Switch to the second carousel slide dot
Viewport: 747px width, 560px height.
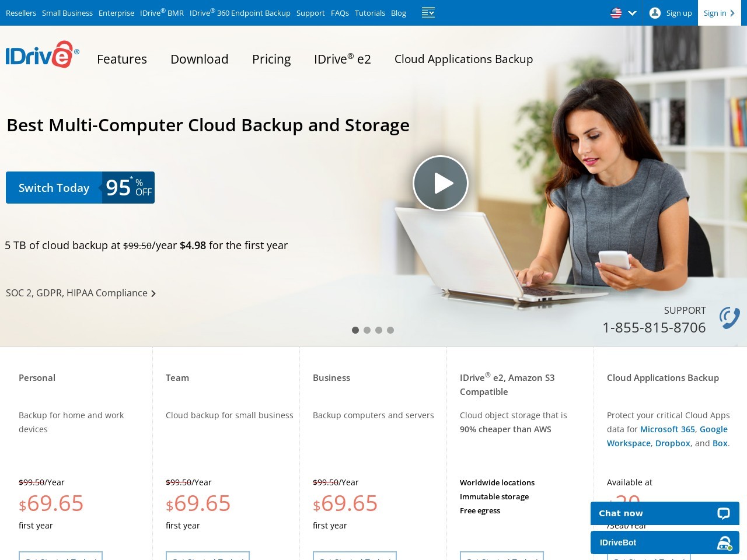click(x=367, y=330)
